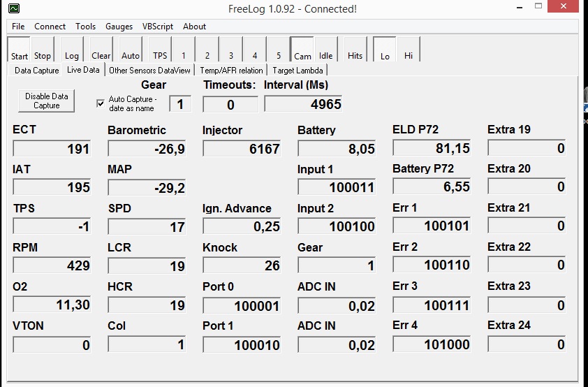588x387 pixels.
Task: Toggle the Cam toolbar button
Action: click(302, 49)
